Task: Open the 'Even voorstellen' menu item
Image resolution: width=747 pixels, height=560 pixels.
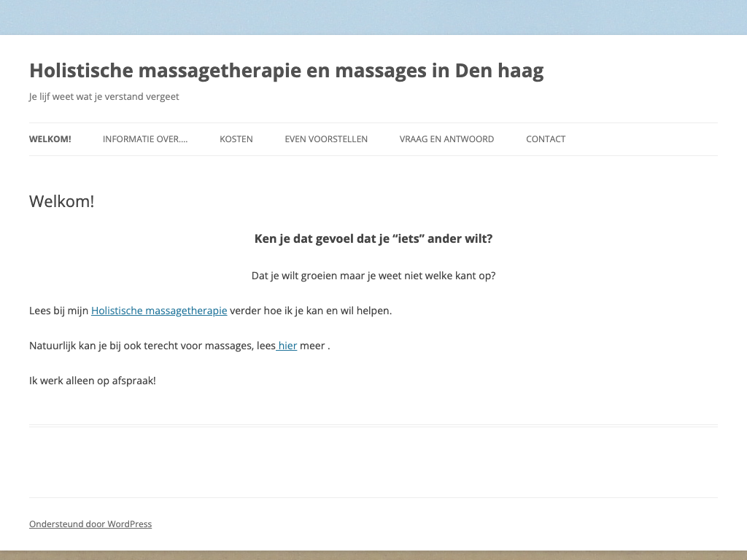Action: point(326,139)
